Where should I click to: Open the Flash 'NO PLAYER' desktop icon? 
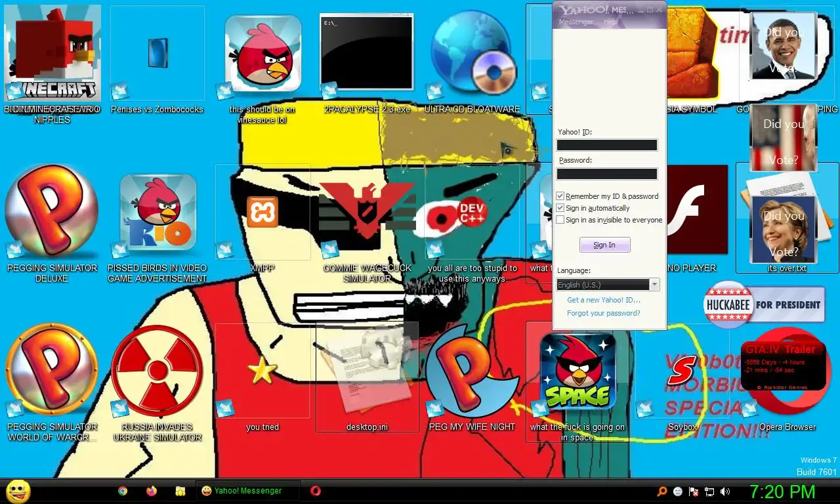click(697, 210)
